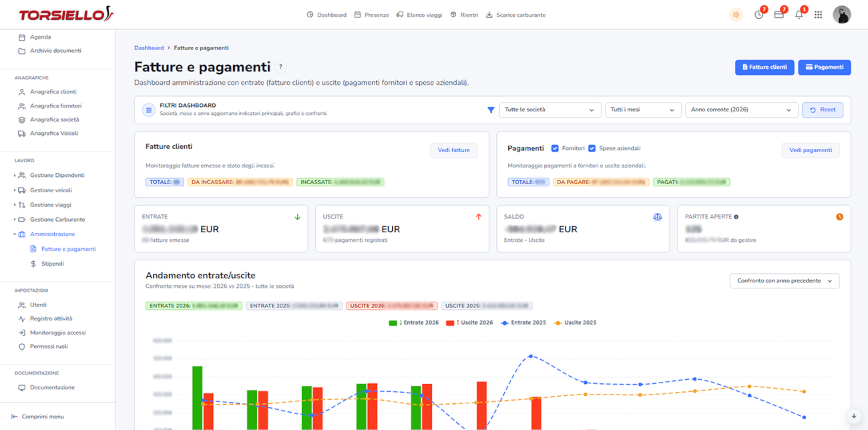Screen dimensions: 868x430
Task: Reset the dashboard filters
Action: pyautogui.click(x=823, y=110)
